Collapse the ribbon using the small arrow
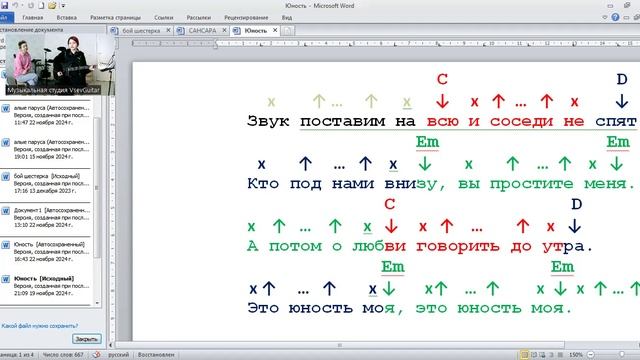640x360 pixels. (605, 18)
